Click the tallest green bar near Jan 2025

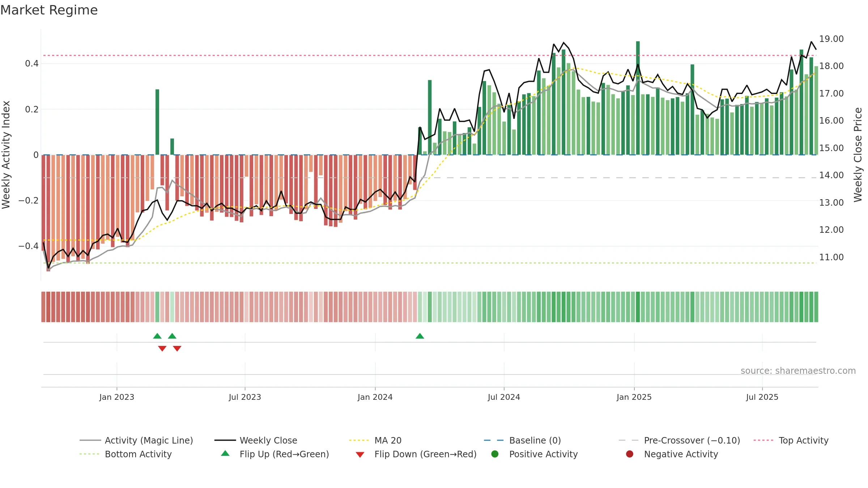coord(638,98)
